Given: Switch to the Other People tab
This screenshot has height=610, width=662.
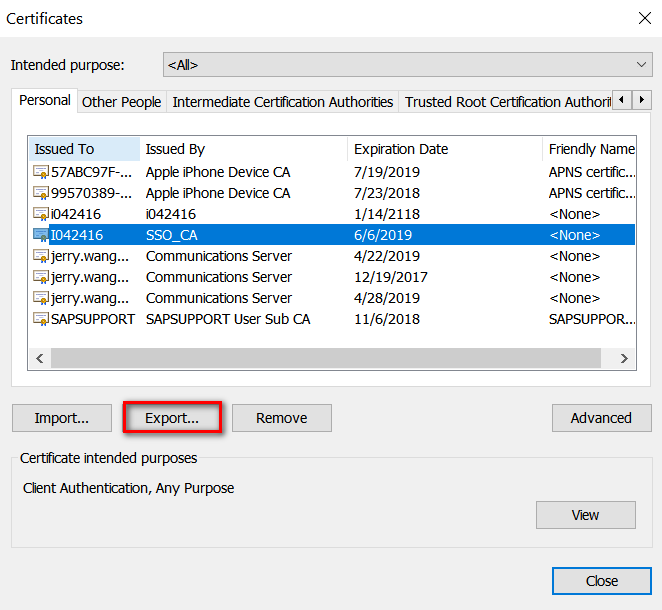Looking at the screenshot, I should [x=121, y=102].
